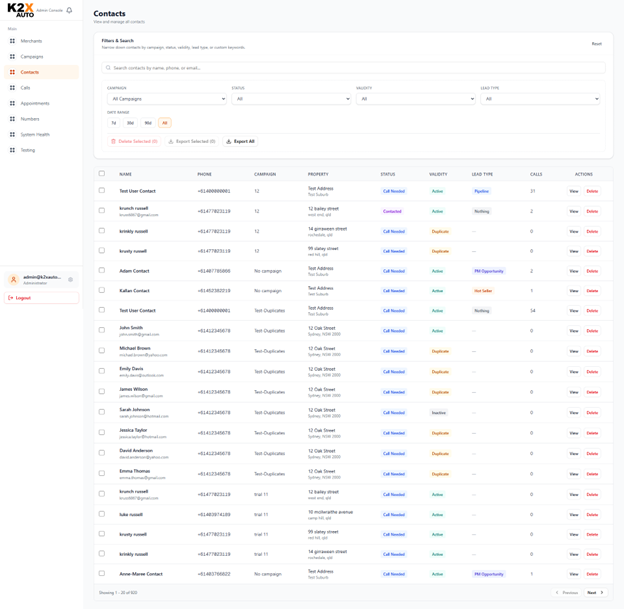624x609 pixels.
Task: Click the admin user avatar icon
Action: click(14, 280)
